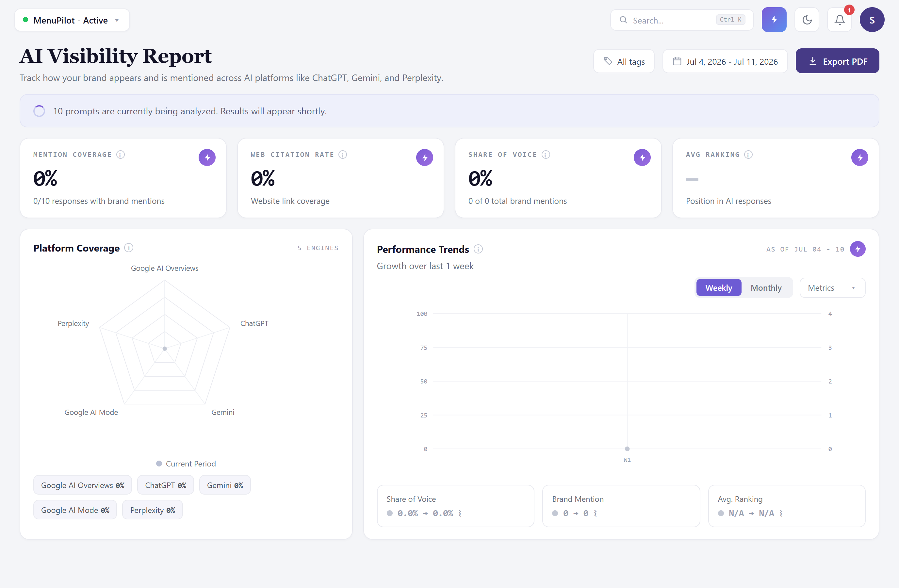Click Platform Coverage info icon

click(128, 248)
